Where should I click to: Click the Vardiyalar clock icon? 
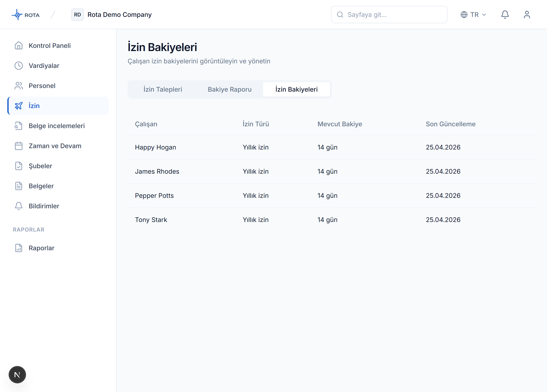18,66
